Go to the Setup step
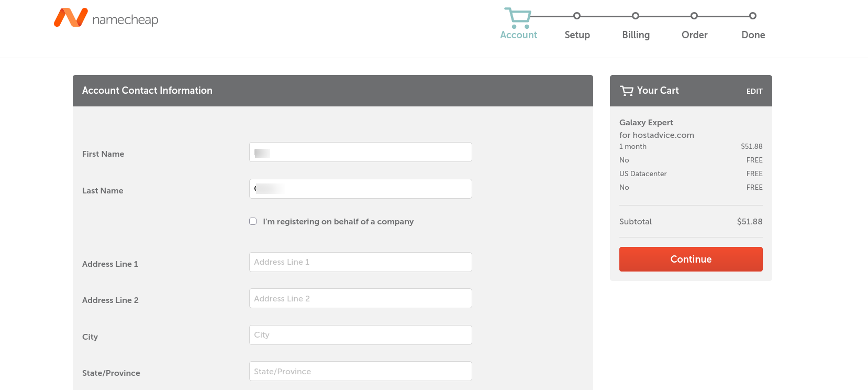The image size is (868, 390). (x=577, y=35)
